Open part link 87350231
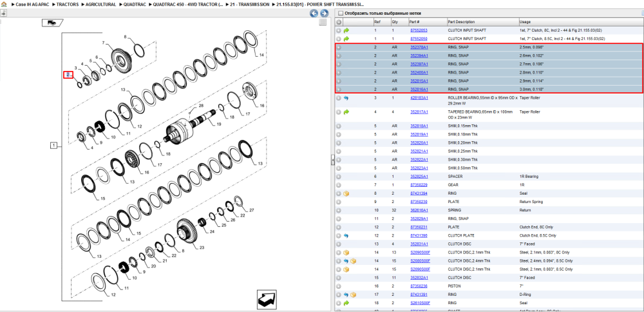This screenshot has height=312, width=644. 419,227
